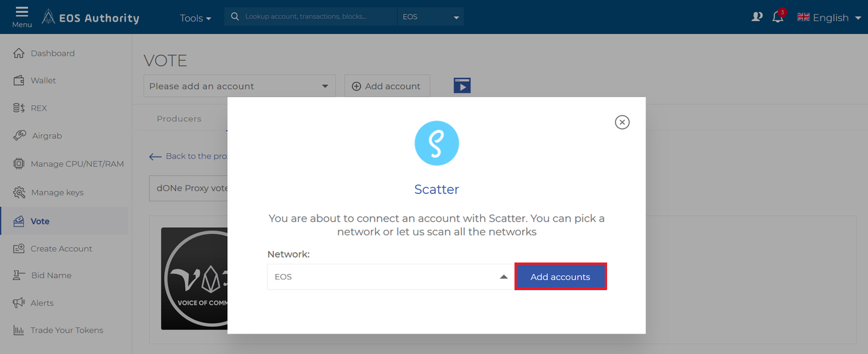Switch to the Producers tab
Image resolution: width=868 pixels, height=354 pixels.
(179, 119)
